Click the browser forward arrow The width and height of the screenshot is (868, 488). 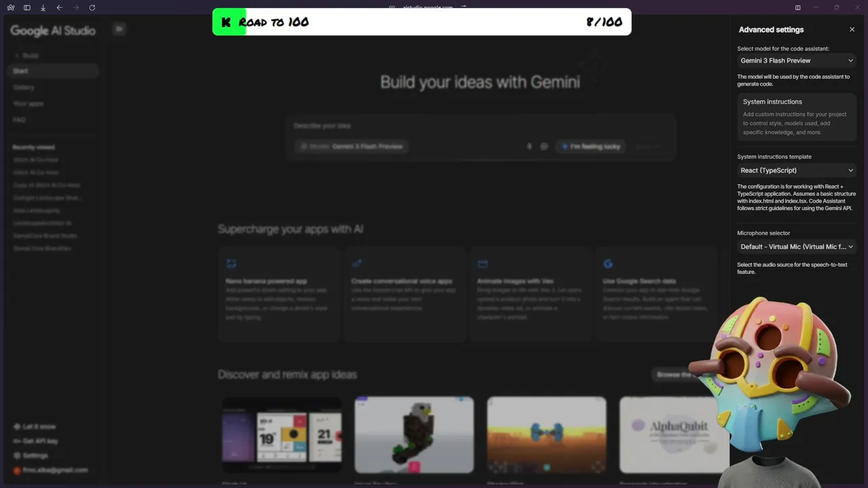(x=76, y=7)
